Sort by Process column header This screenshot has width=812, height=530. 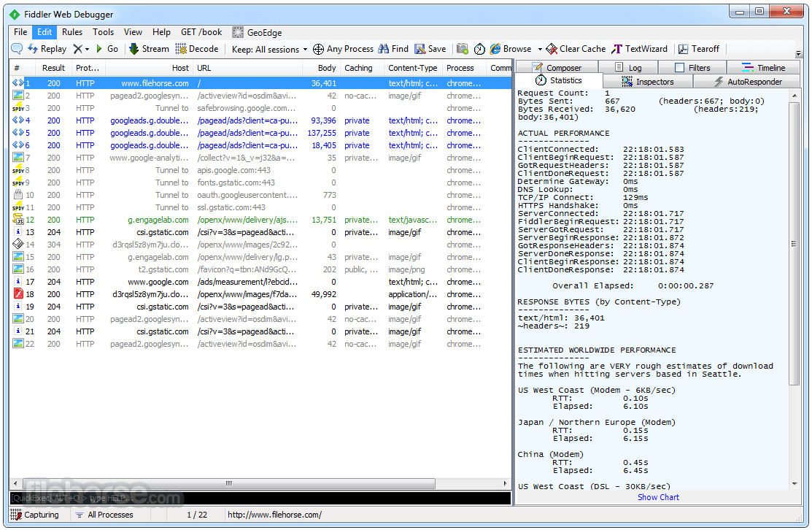tap(464, 68)
